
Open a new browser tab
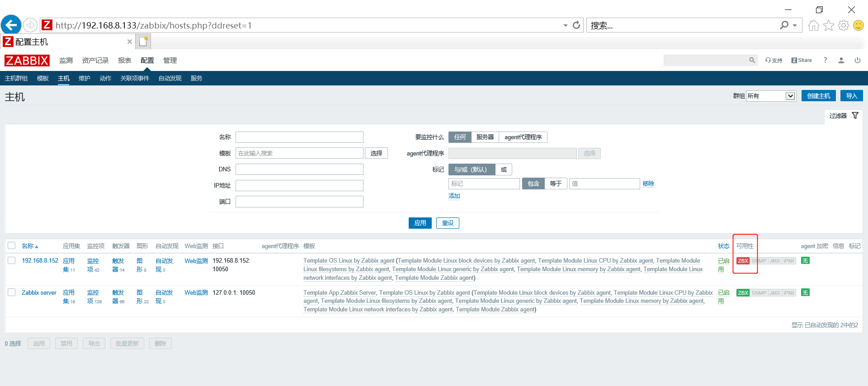(x=143, y=42)
